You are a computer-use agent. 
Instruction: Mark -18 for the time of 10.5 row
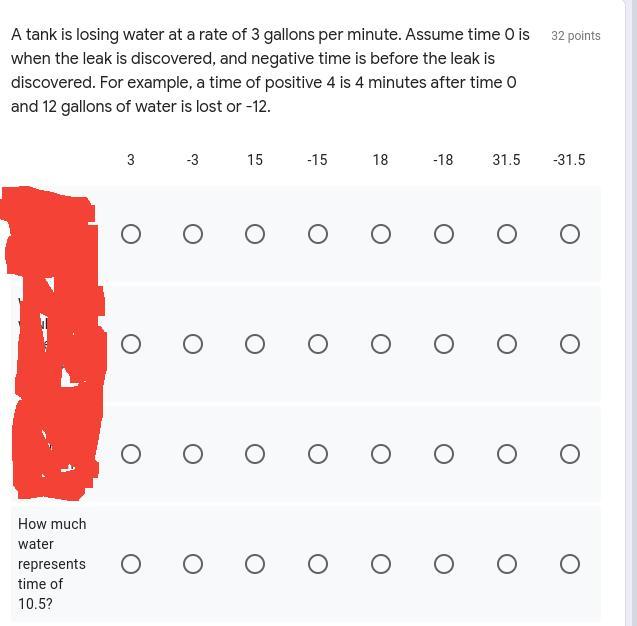click(x=444, y=564)
